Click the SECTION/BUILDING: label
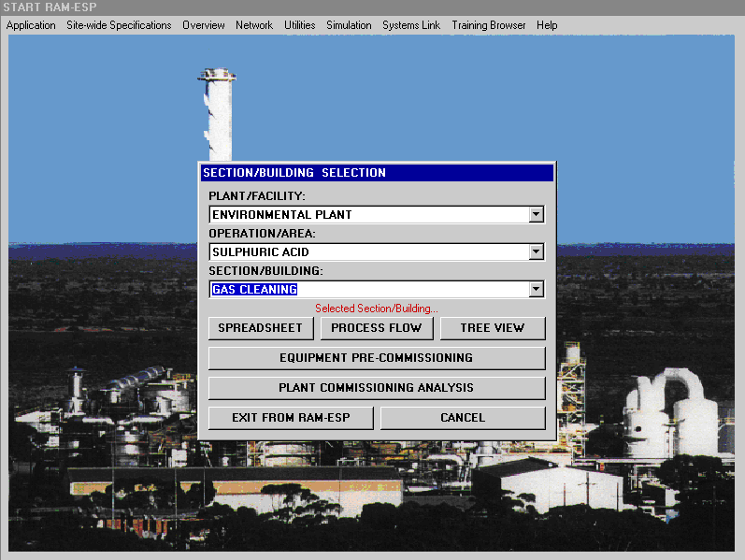 click(266, 271)
